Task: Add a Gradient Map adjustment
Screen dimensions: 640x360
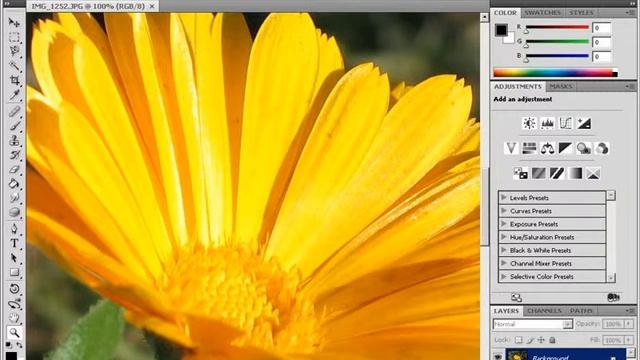Action: click(575, 173)
